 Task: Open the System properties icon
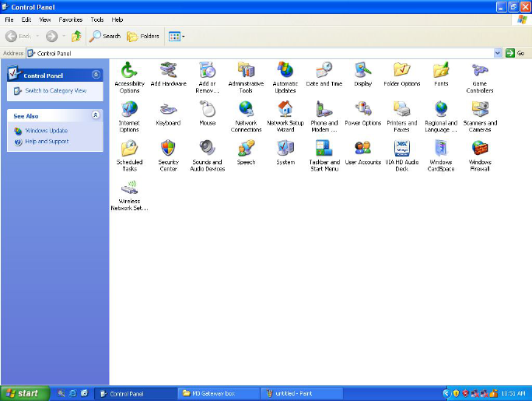pos(285,153)
